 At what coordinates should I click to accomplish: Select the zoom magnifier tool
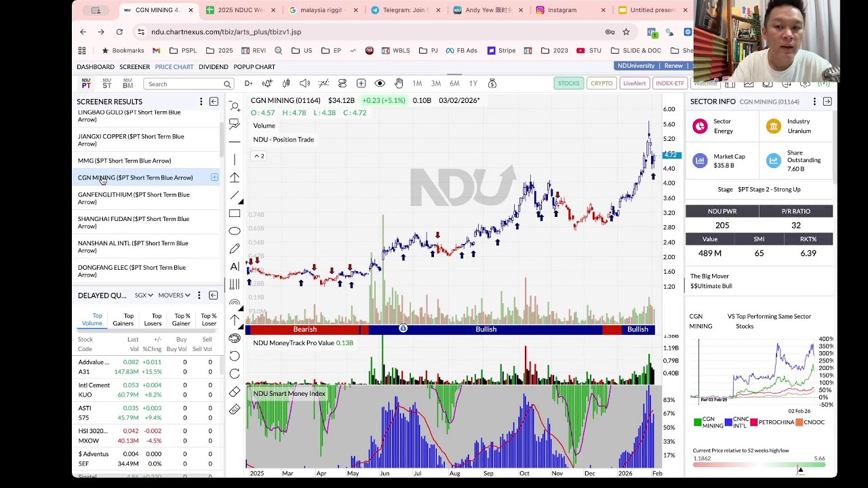click(235, 106)
